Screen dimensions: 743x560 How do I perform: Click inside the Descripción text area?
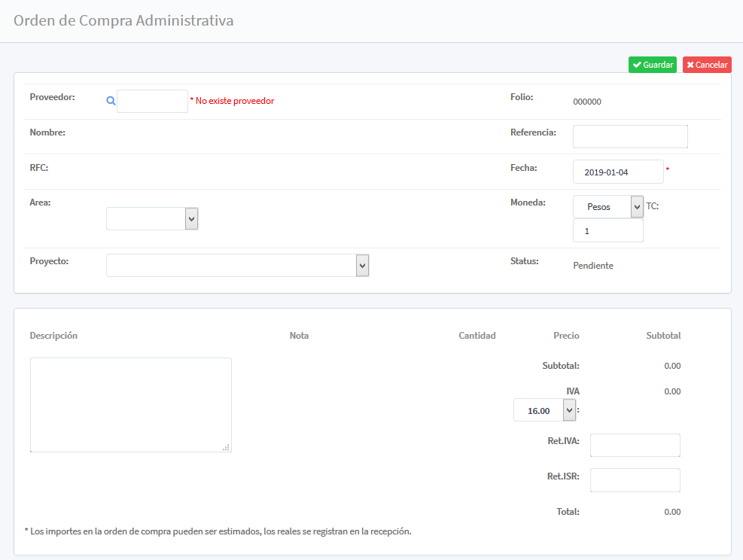[x=130, y=404]
